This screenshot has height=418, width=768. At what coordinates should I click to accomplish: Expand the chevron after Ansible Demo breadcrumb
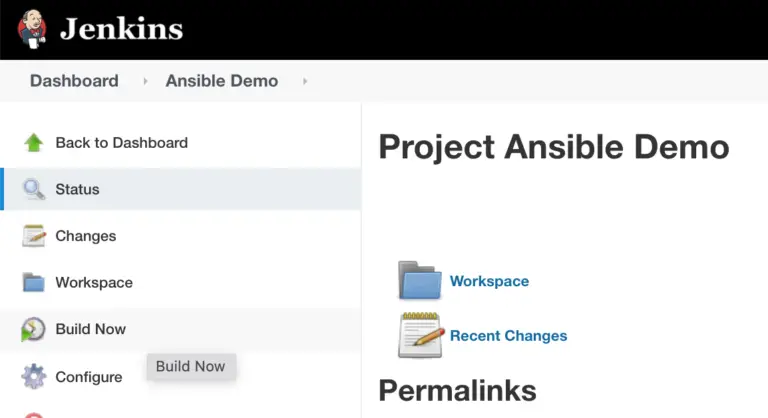(x=305, y=81)
